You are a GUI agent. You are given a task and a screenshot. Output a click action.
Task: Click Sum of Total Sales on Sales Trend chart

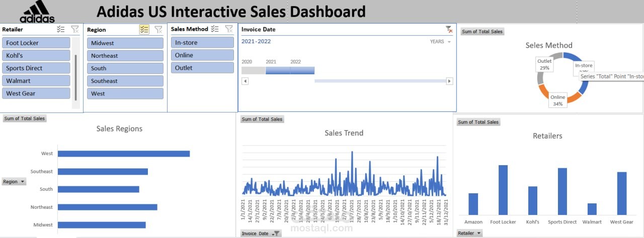(x=262, y=119)
